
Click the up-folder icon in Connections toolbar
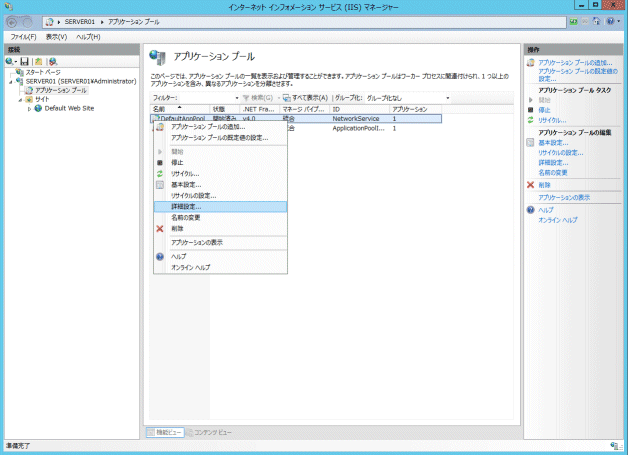click(x=38, y=61)
